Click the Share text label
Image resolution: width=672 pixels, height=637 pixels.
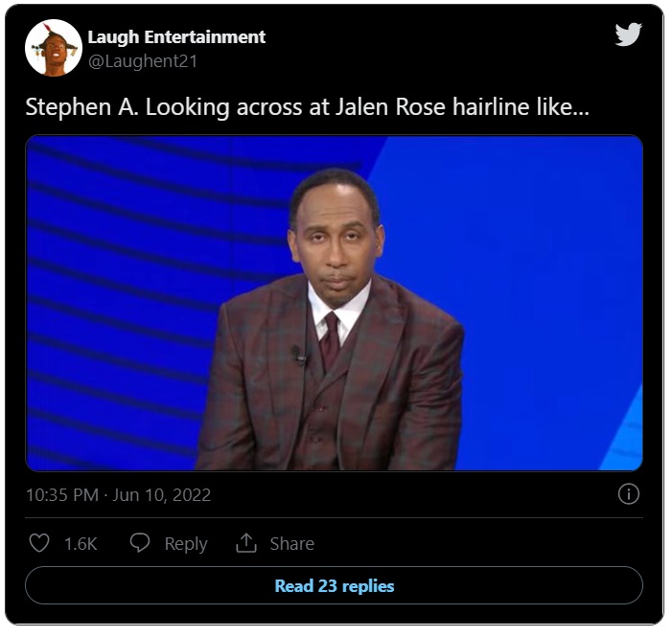[291, 544]
